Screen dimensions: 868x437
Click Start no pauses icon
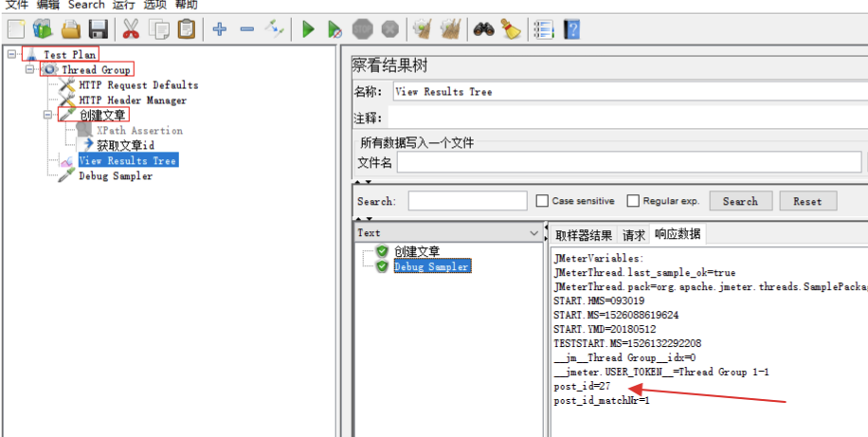[335, 28]
